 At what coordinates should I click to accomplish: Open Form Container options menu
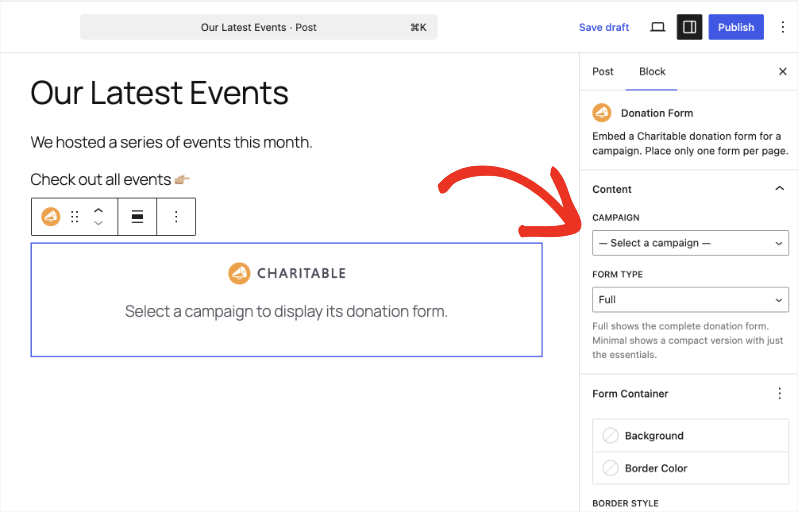[779, 393]
